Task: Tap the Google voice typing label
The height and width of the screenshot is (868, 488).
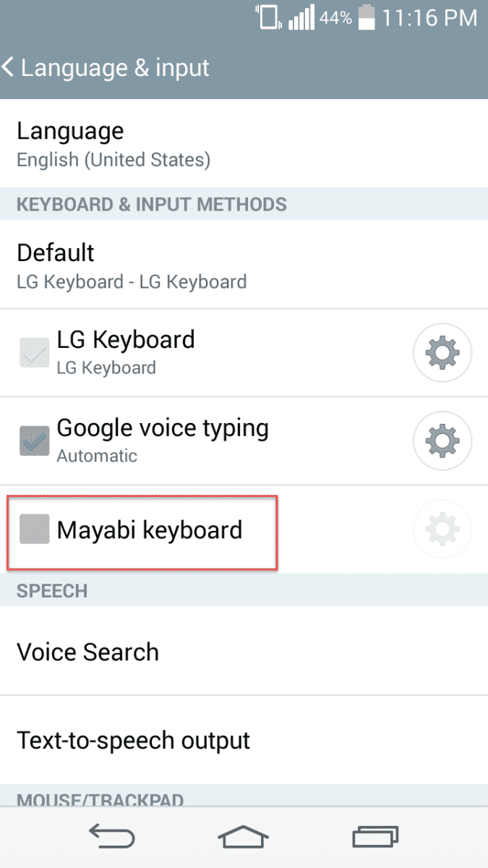Action: tap(163, 428)
